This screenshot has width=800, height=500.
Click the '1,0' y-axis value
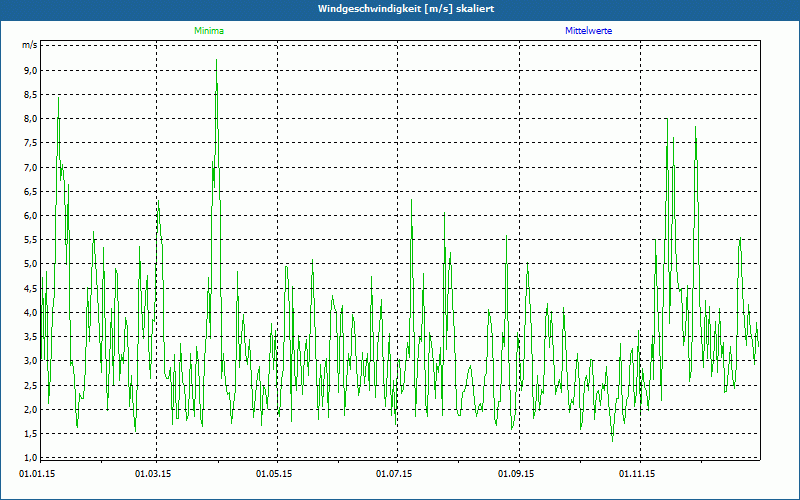click(31, 458)
